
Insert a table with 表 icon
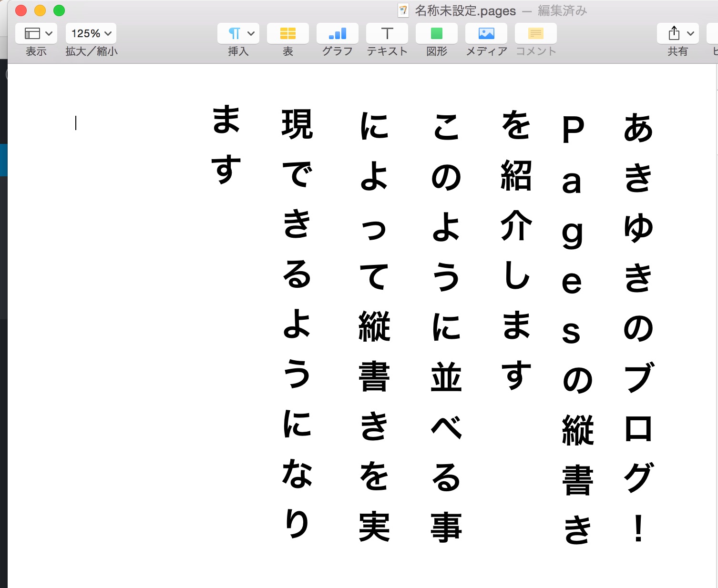click(288, 33)
